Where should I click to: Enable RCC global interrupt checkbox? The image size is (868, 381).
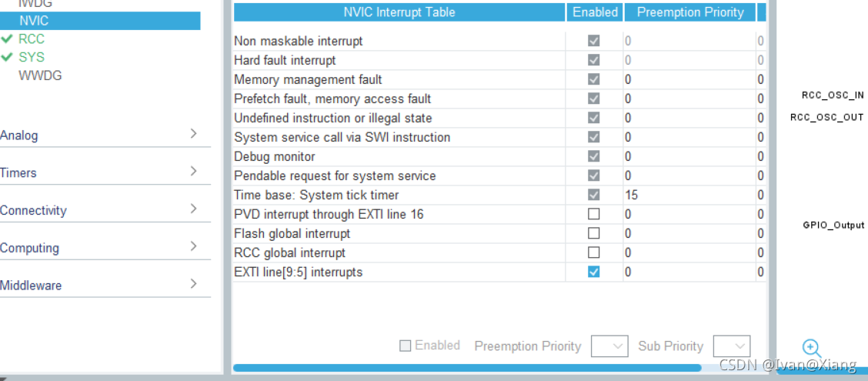tap(593, 252)
